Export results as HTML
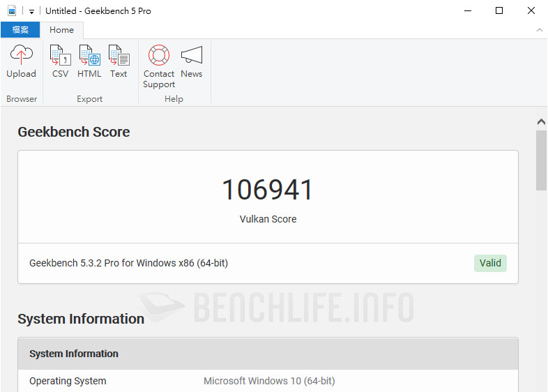The height and width of the screenshot is (392, 548). click(89, 61)
